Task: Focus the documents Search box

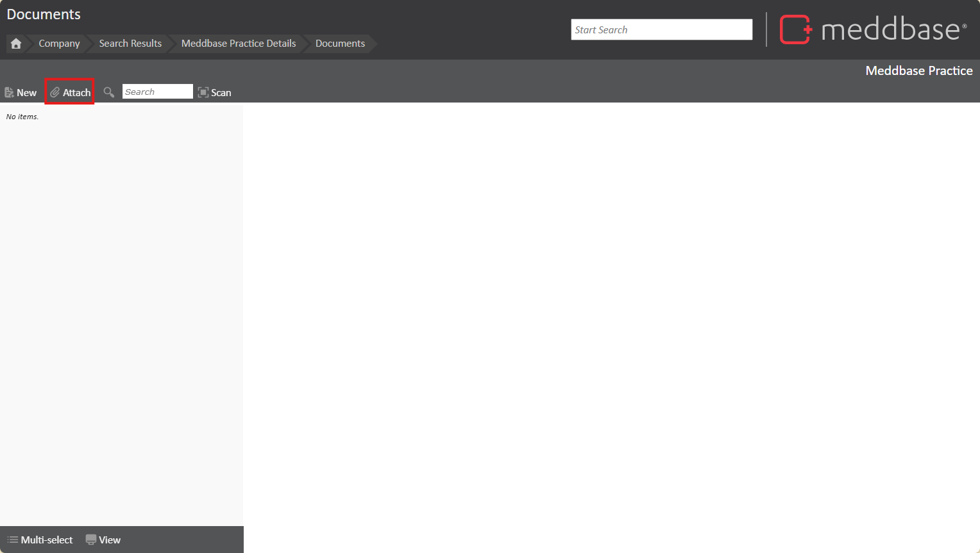Action: [157, 92]
